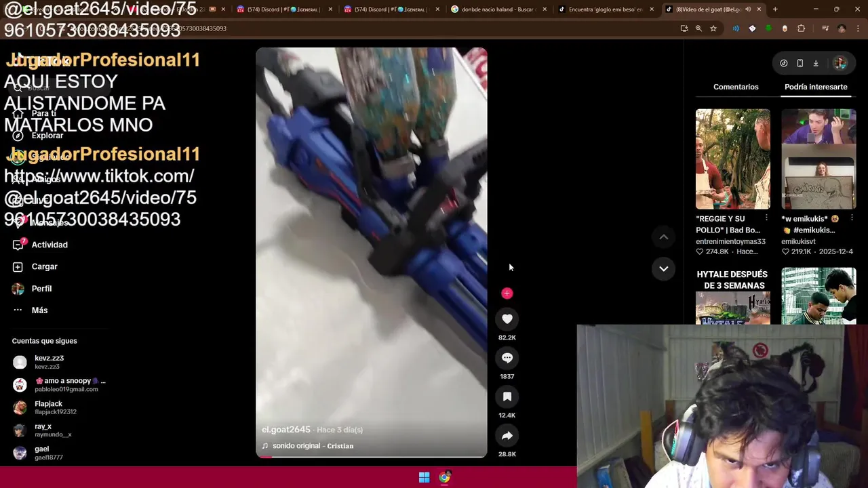Bookmark this page with the star icon

tap(713, 28)
